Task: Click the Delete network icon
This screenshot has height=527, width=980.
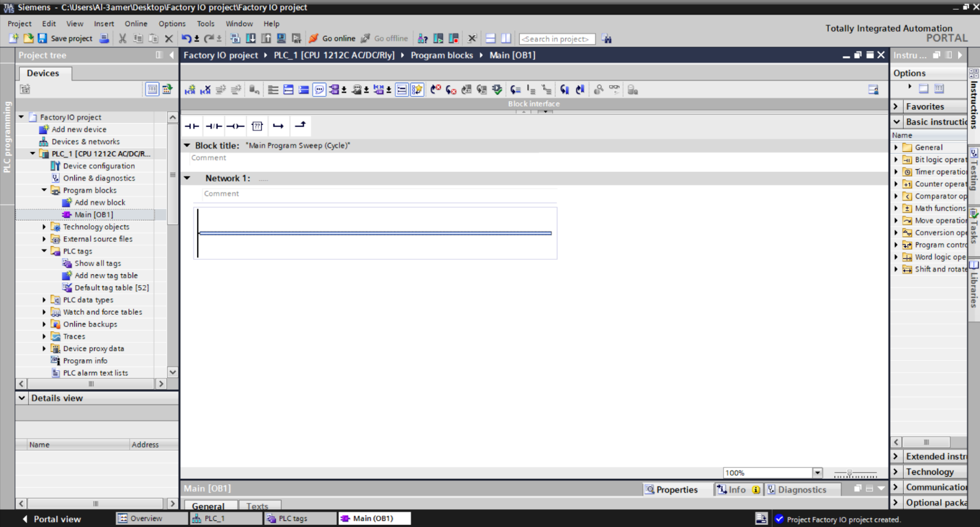Action: (x=205, y=89)
